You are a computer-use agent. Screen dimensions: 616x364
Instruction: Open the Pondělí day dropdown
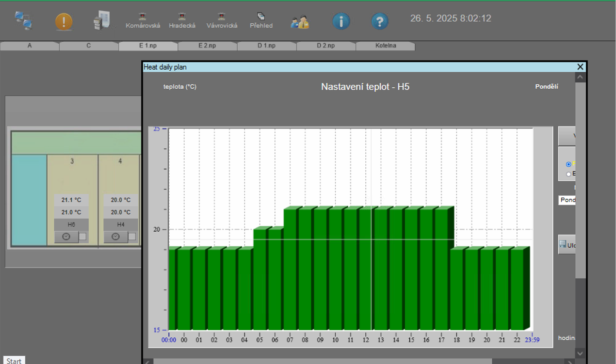(x=567, y=200)
